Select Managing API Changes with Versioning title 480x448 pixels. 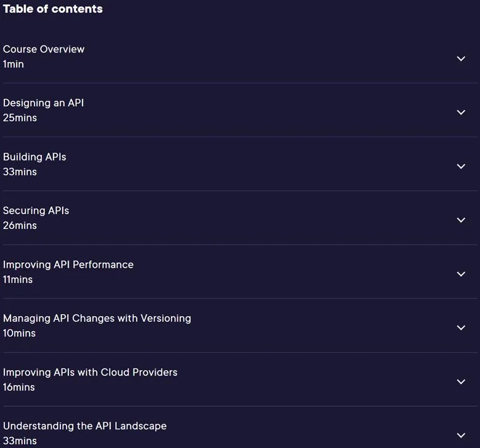tap(97, 319)
